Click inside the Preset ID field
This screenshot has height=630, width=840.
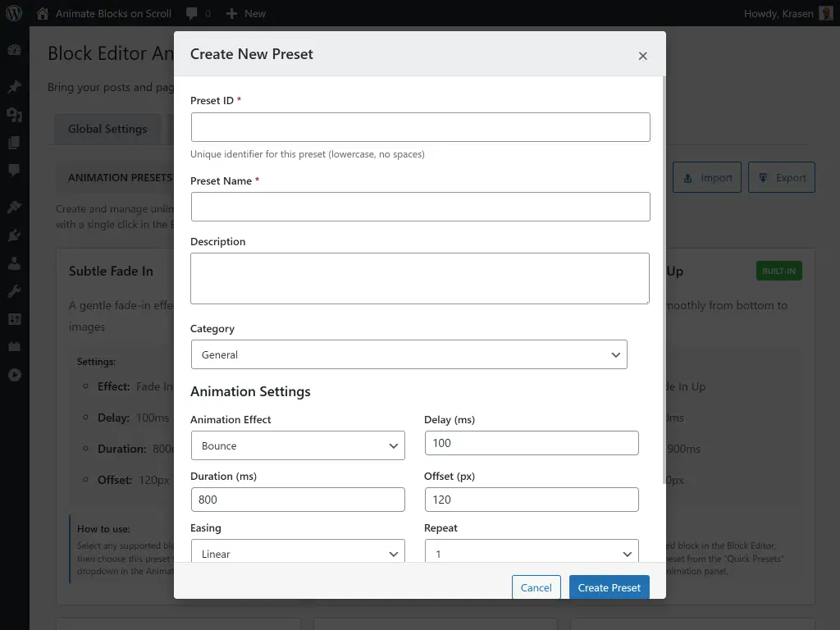420,126
